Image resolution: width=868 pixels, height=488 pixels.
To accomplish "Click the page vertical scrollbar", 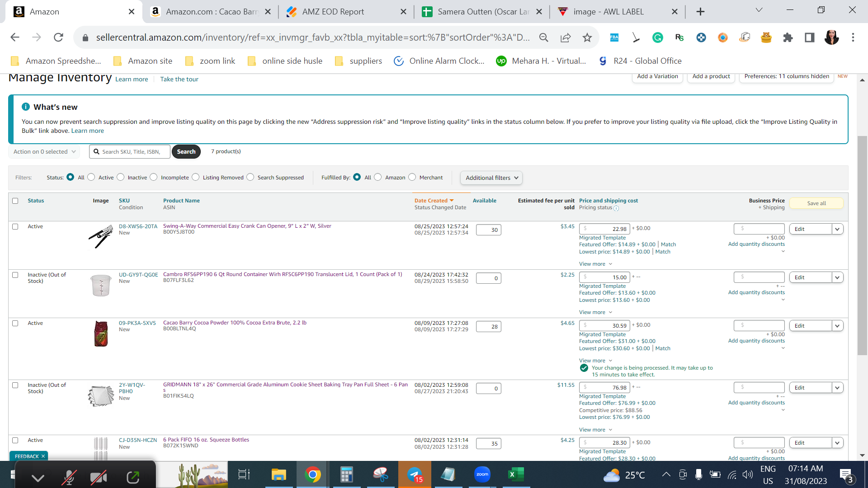I will coord(862,246).
